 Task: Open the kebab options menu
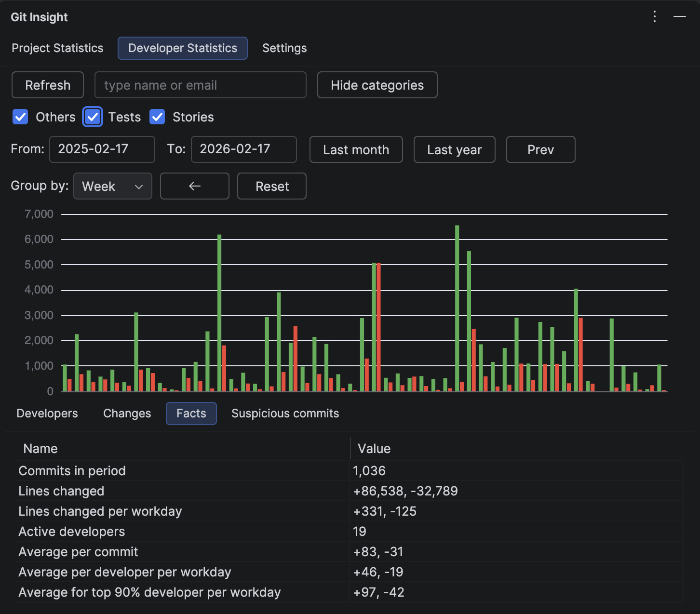point(655,16)
